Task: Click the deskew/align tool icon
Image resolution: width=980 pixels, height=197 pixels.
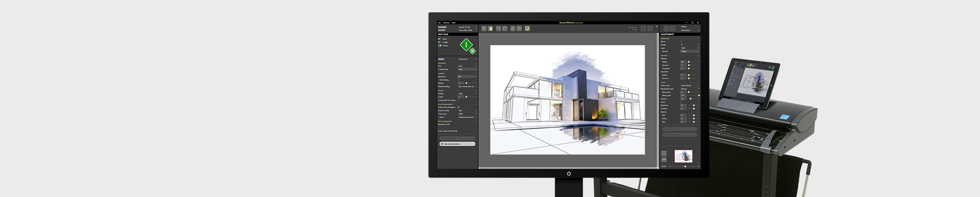Action: click(519, 29)
